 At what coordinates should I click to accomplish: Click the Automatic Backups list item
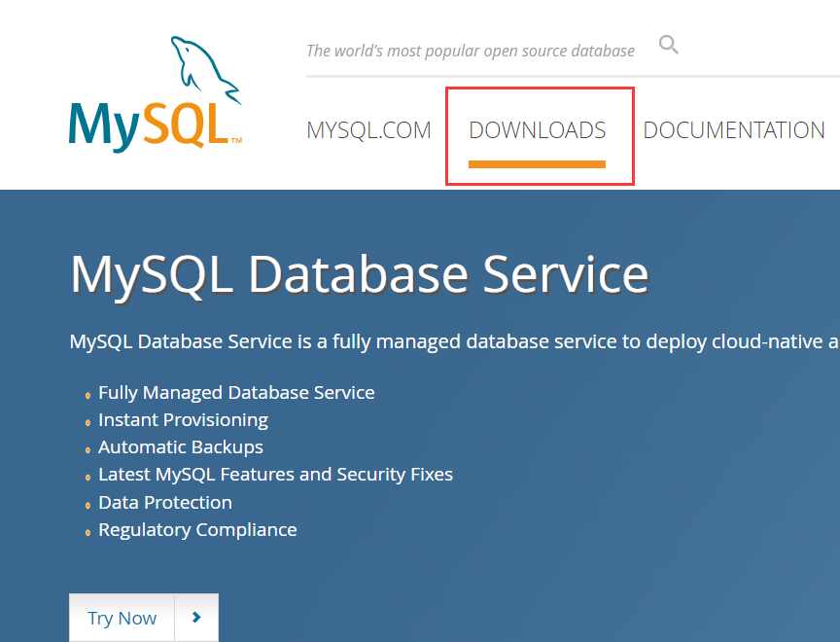click(181, 447)
